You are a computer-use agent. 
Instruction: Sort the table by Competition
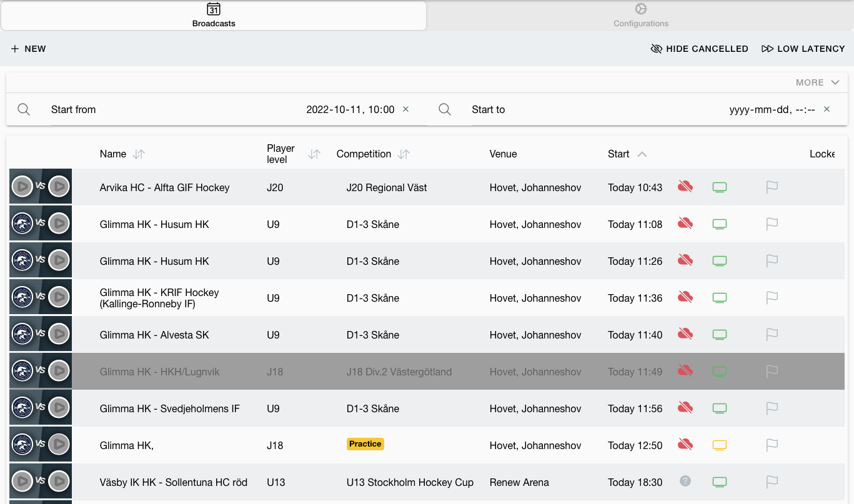[x=404, y=154]
